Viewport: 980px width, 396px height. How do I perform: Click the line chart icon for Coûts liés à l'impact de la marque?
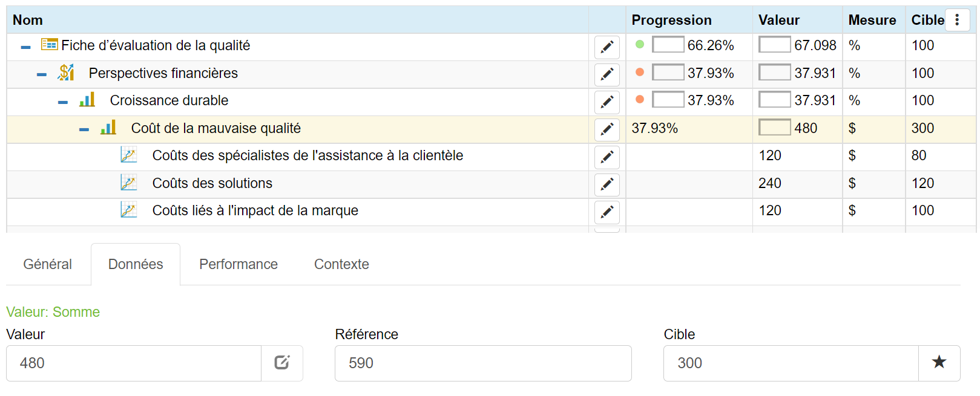coord(128,210)
